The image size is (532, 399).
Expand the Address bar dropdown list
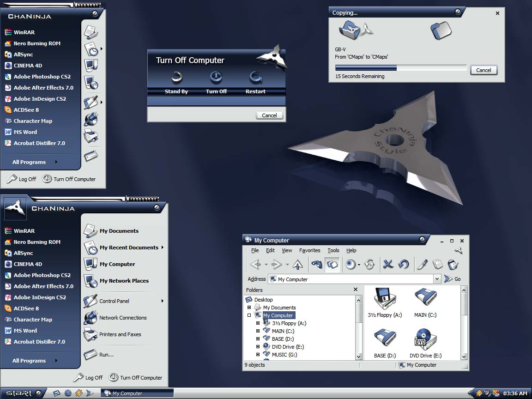point(437,279)
